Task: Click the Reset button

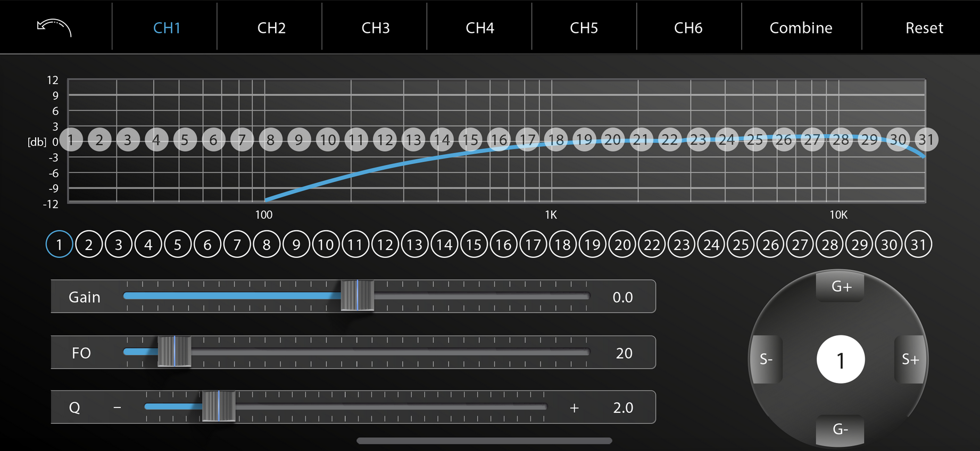Action: pyautogui.click(x=924, y=28)
